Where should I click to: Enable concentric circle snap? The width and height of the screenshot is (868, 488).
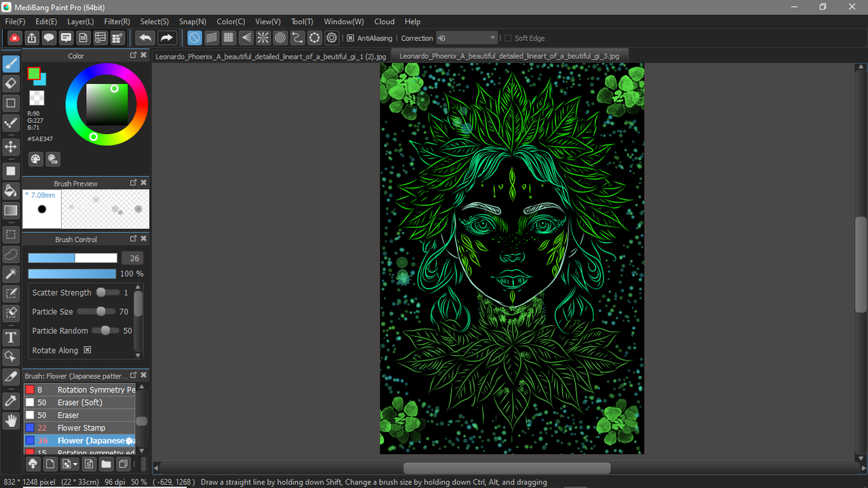point(280,38)
